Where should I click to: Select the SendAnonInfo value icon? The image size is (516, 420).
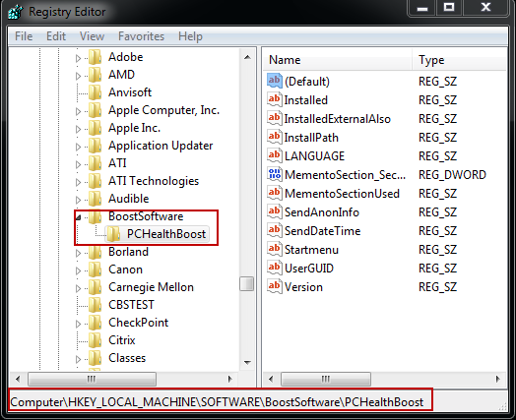pyautogui.click(x=275, y=211)
